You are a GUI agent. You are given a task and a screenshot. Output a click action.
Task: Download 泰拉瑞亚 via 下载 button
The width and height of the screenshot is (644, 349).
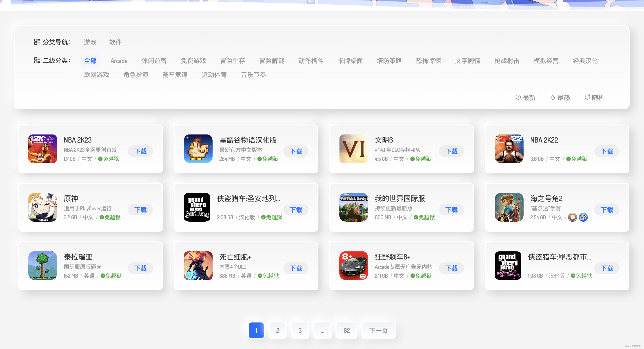pos(140,268)
